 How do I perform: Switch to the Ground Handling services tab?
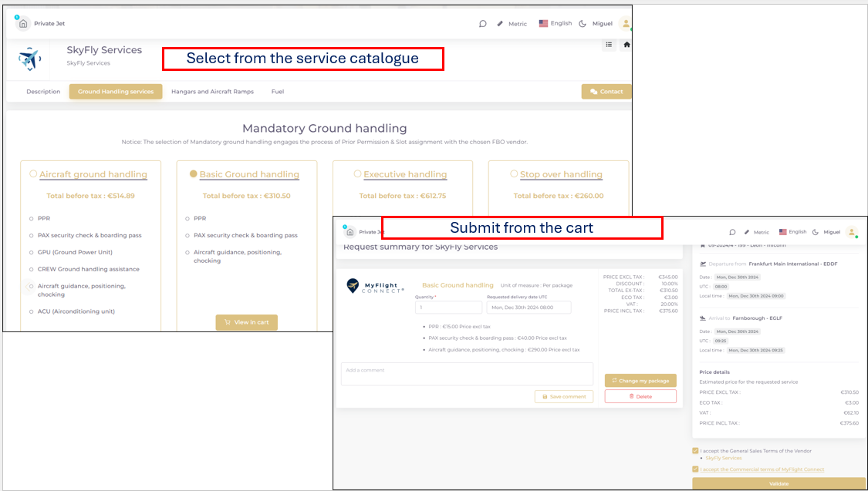coord(116,92)
